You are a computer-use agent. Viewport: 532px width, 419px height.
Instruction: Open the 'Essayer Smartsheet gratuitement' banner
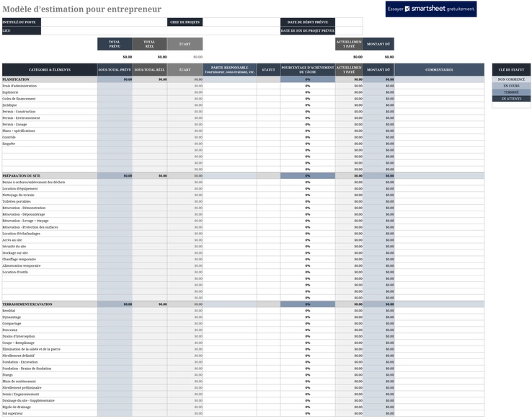(431, 9)
